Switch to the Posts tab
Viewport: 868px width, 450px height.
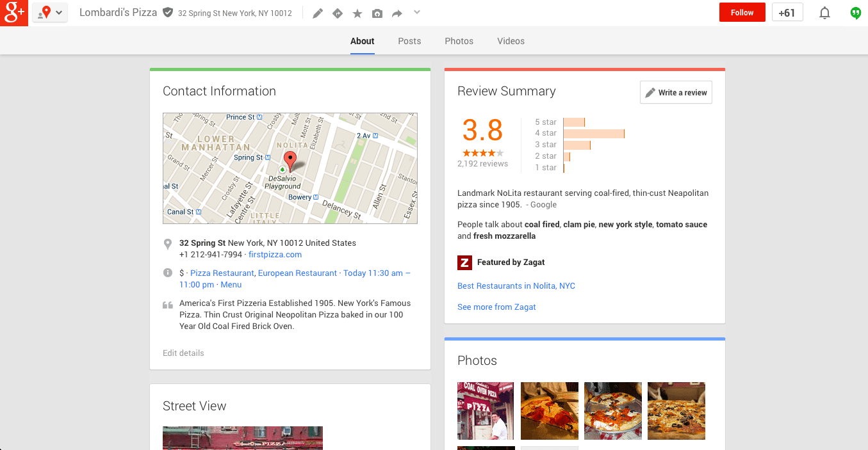tap(409, 41)
